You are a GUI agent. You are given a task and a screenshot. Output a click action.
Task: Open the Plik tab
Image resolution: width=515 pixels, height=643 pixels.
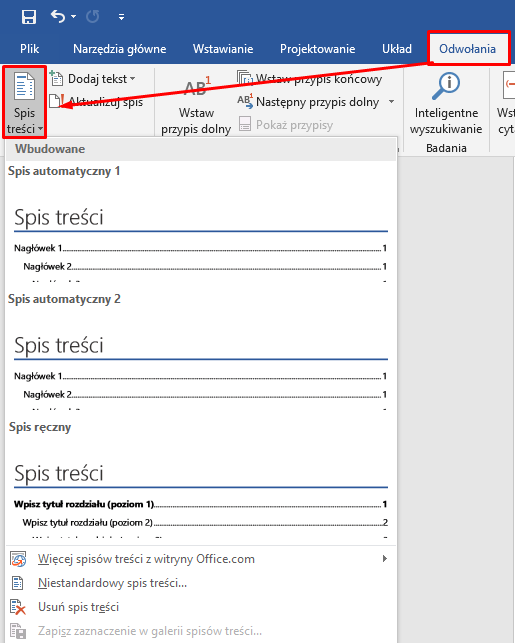pyautogui.click(x=30, y=49)
